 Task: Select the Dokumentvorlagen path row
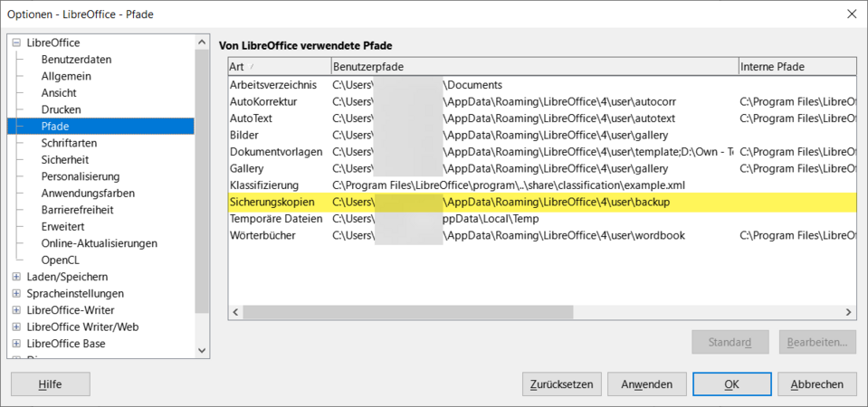click(x=542, y=152)
